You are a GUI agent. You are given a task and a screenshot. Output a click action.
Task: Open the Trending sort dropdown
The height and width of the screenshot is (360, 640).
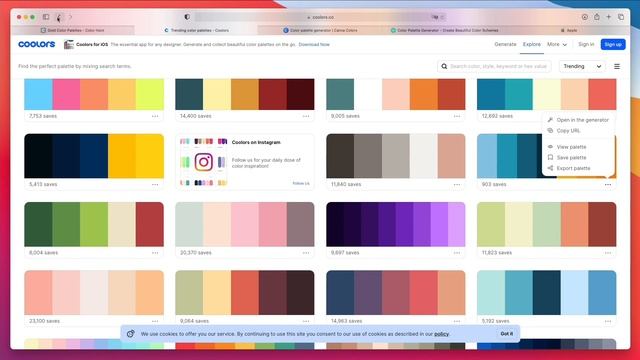(x=582, y=66)
